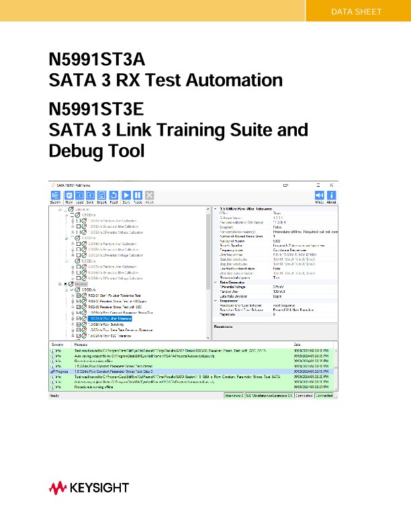This screenshot has height=532, width=411.
Task: Open the About dialog
Action: click(331, 195)
